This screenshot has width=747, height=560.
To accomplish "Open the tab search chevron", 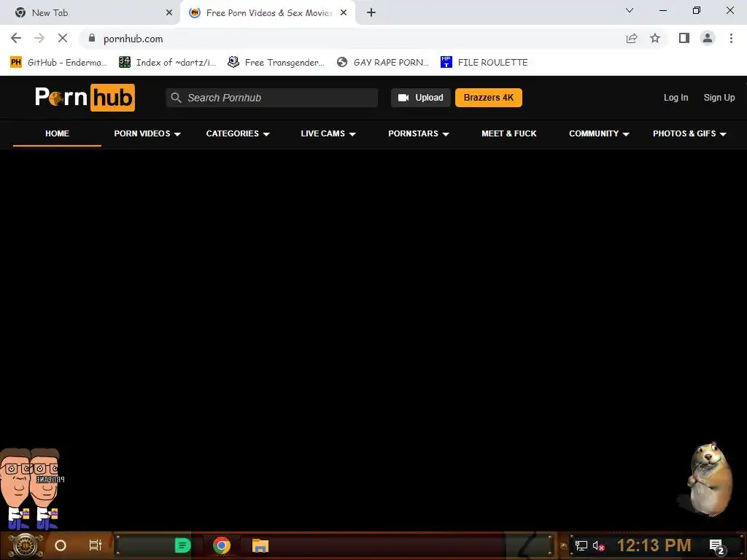I will pyautogui.click(x=630, y=10).
